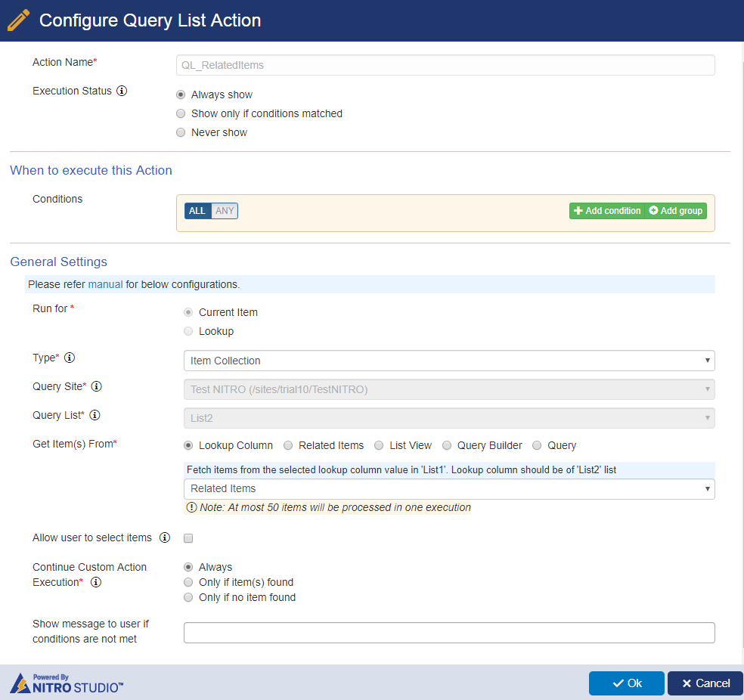
Task: Click the info icon beside Execution Status
Action: pyautogui.click(x=122, y=91)
